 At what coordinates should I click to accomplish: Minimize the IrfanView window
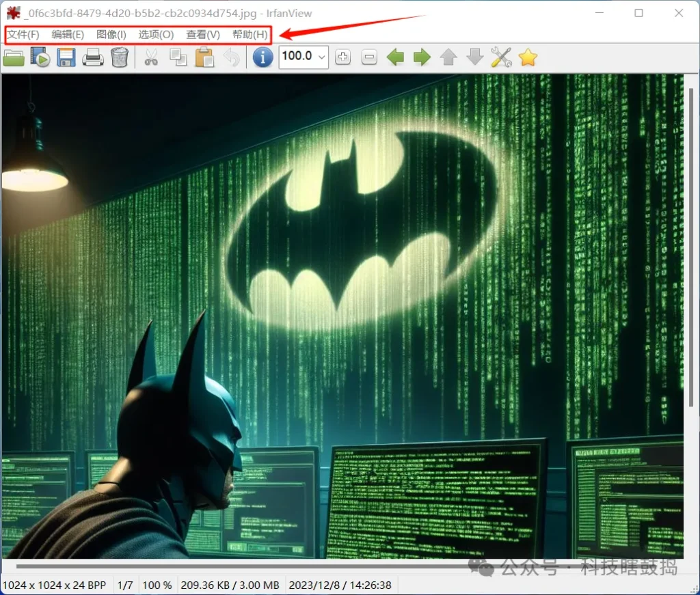click(x=600, y=13)
